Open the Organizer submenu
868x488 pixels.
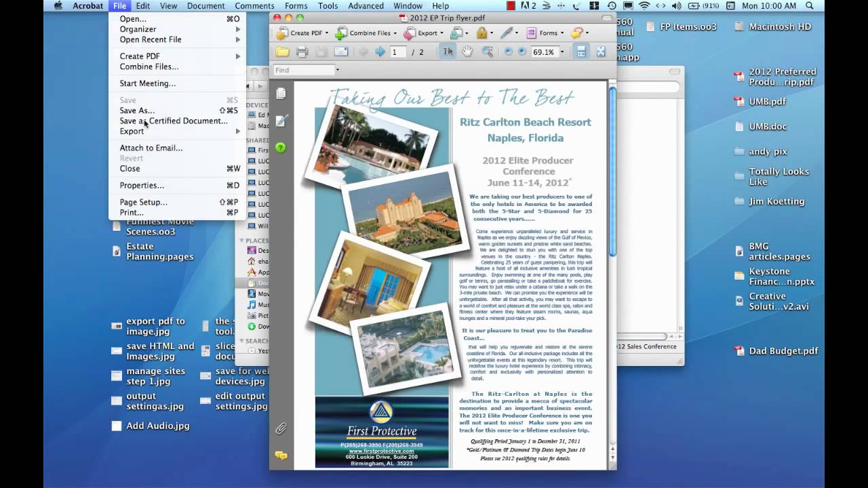click(176, 29)
